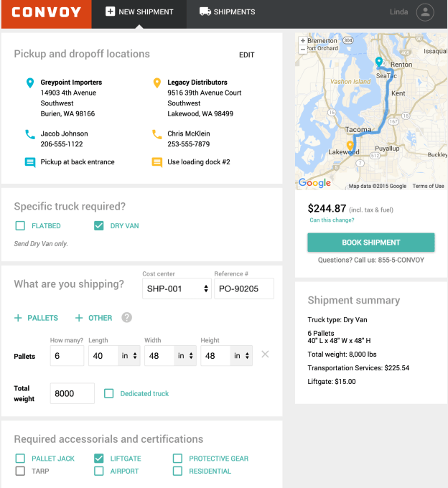Zoom in on the map
The height and width of the screenshot is (488, 448).
(303, 41)
